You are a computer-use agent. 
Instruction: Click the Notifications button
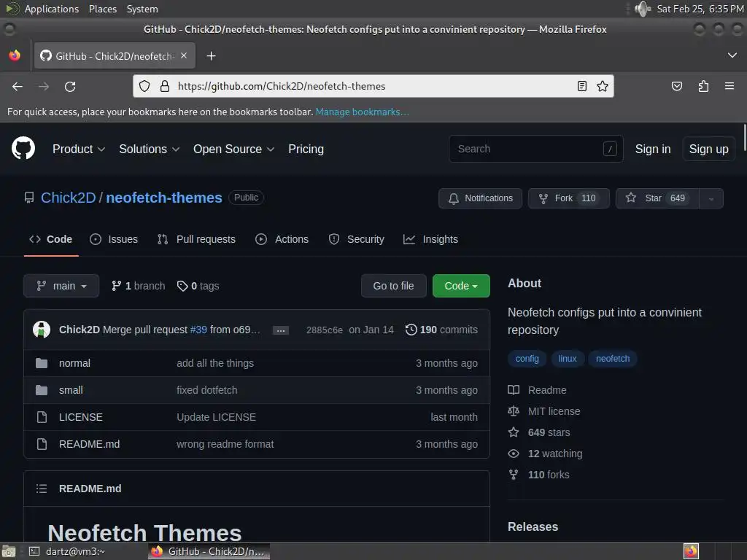[x=480, y=198]
